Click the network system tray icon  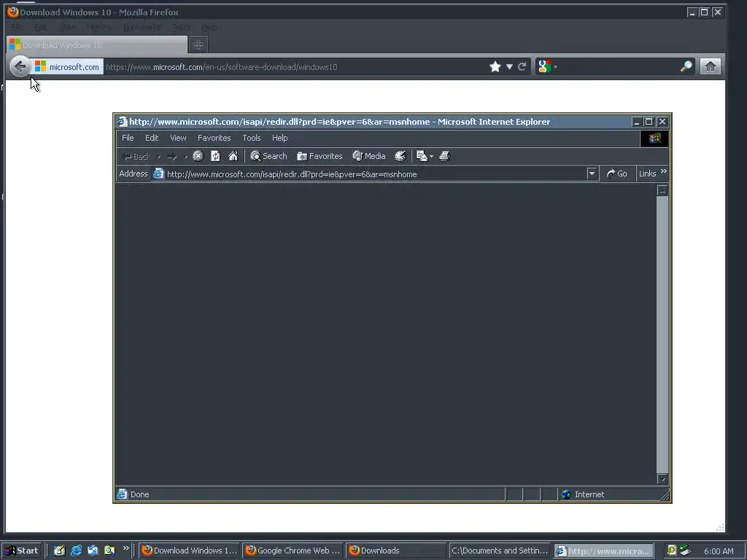pyautogui.click(x=685, y=551)
